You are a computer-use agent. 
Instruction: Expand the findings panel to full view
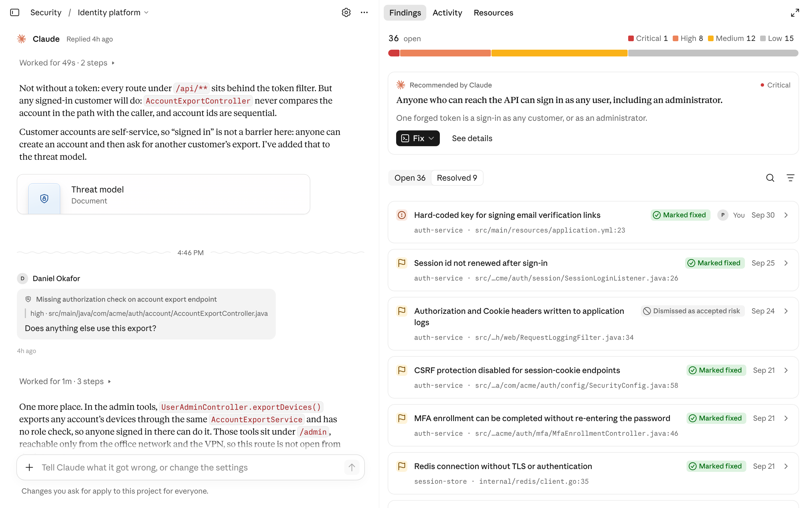(x=795, y=13)
